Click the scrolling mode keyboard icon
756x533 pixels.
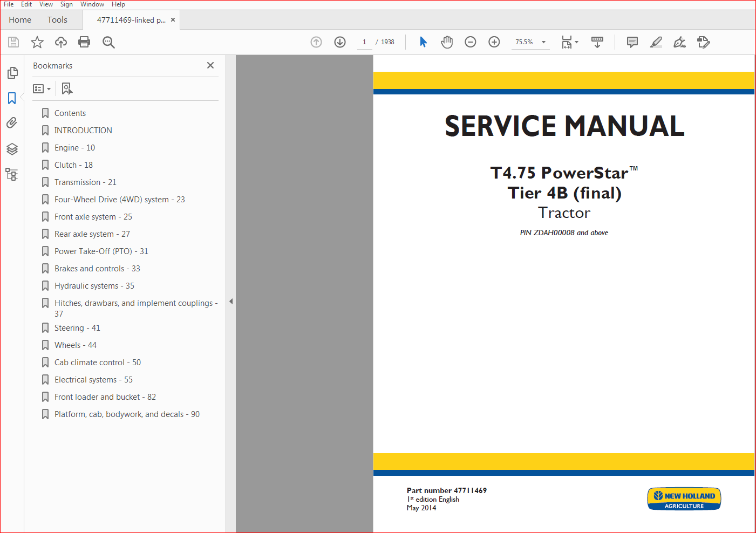[x=597, y=42]
